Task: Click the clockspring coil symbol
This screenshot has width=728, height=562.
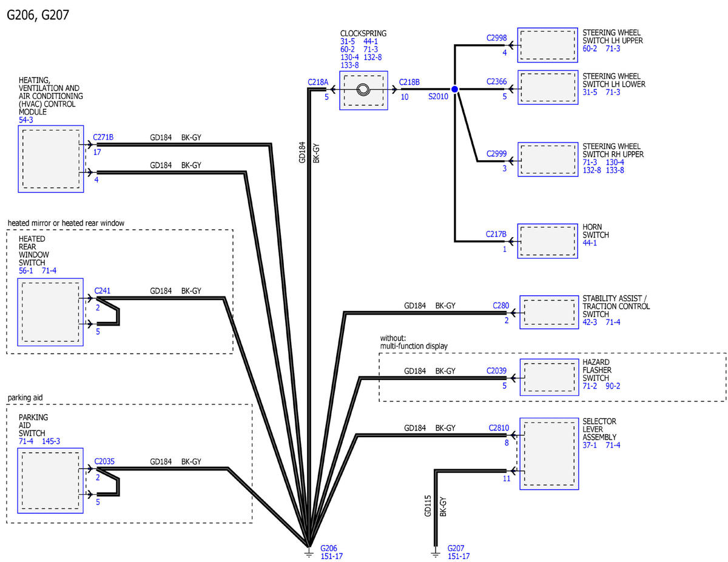Action: click(363, 90)
